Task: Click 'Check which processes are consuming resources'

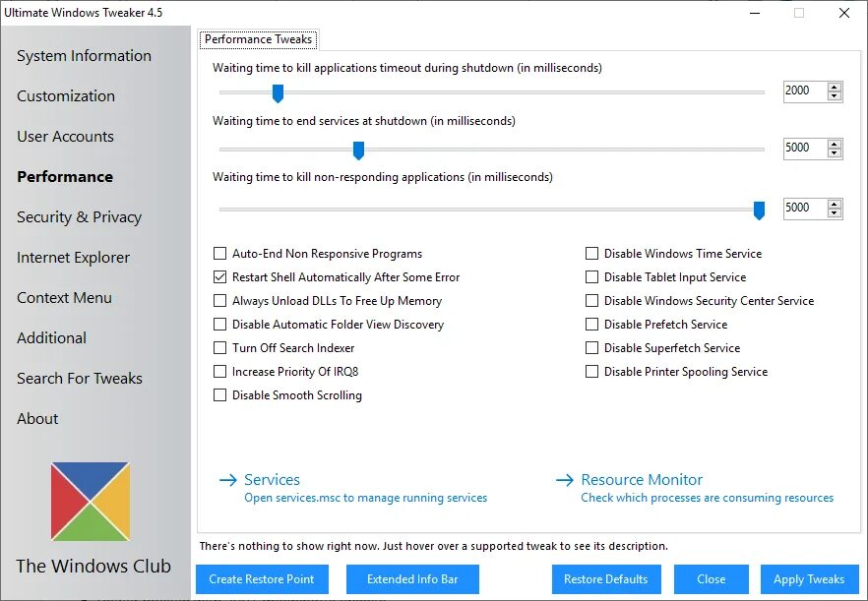Action: [x=708, y=498]
